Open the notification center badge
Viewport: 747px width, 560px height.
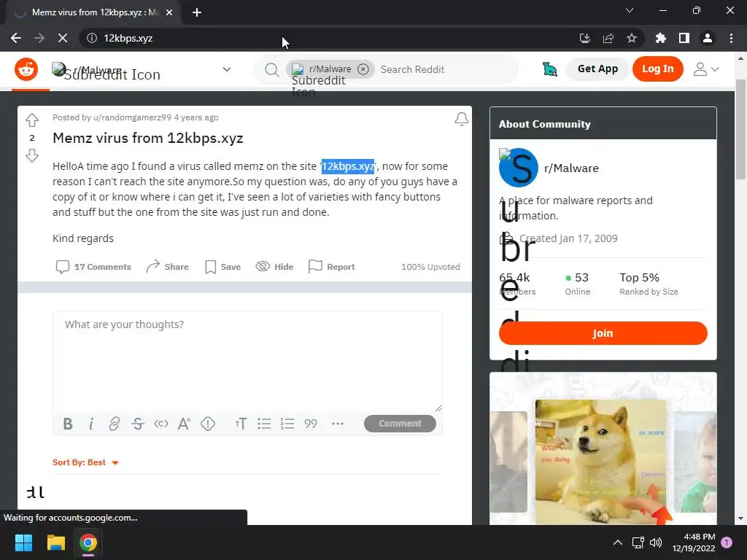tap(727, 542)
